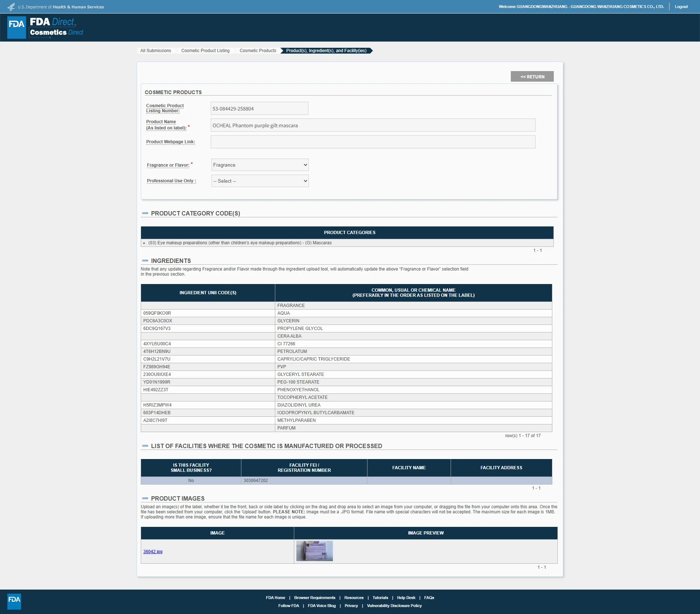This screenshot has width=700, height=614.
Task: Open Privacy footer link
Action: coord(351,606)
